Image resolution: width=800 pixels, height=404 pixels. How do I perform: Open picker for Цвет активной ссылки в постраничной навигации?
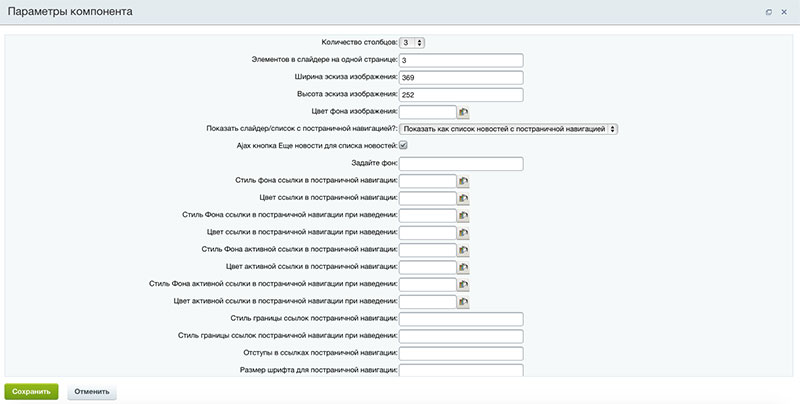[x=464, y=267]
